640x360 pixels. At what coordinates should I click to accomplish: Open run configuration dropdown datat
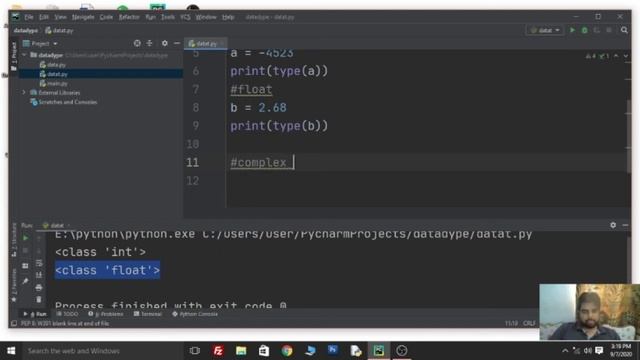coord(545,30)
